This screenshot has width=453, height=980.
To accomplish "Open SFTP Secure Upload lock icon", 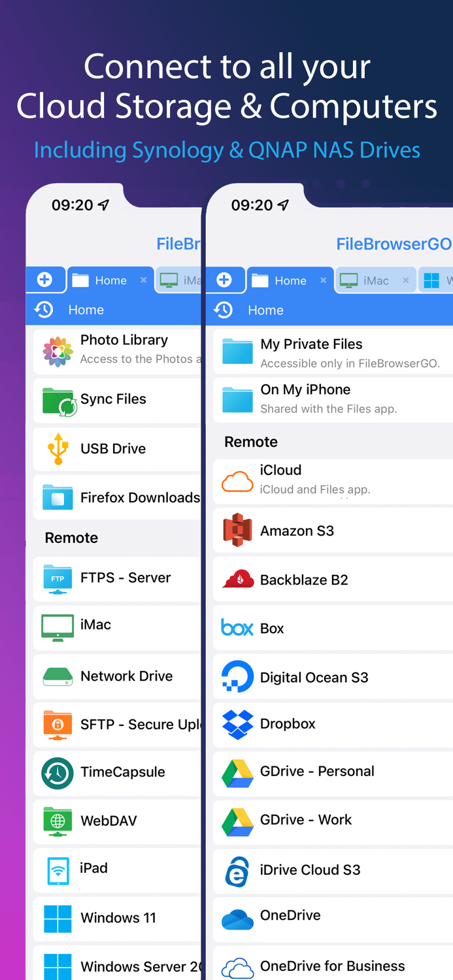I will pyautogui.click(x=58, y=725).
